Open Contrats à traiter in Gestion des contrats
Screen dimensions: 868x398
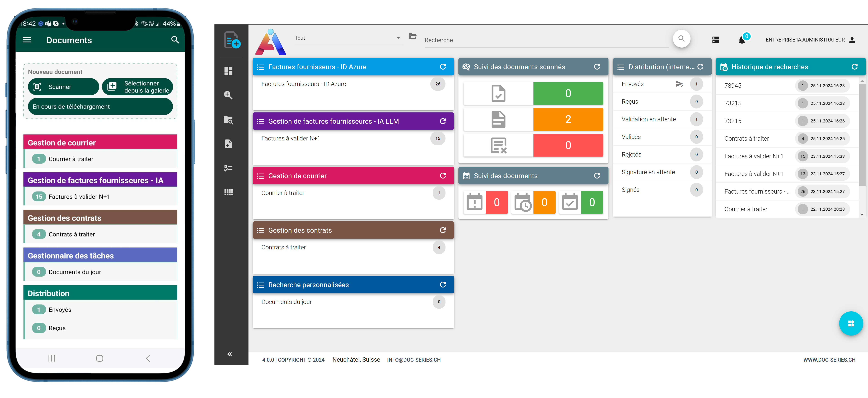(353, 247)
